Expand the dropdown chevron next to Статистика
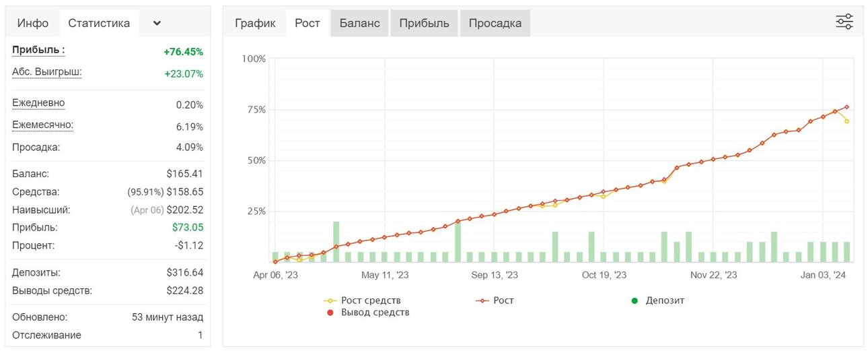The image size is (868, 351). (x=157, y=23)
